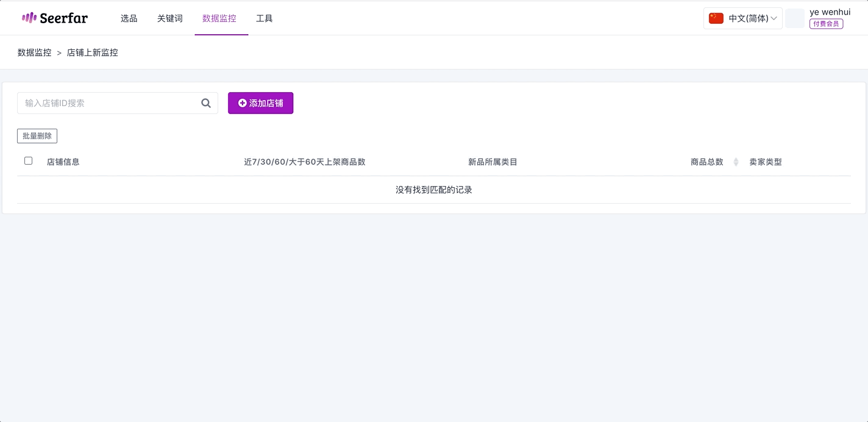Click the 卖家类型 column header
The width and height of the screenshot is (868, 422).
click(766, 162)
